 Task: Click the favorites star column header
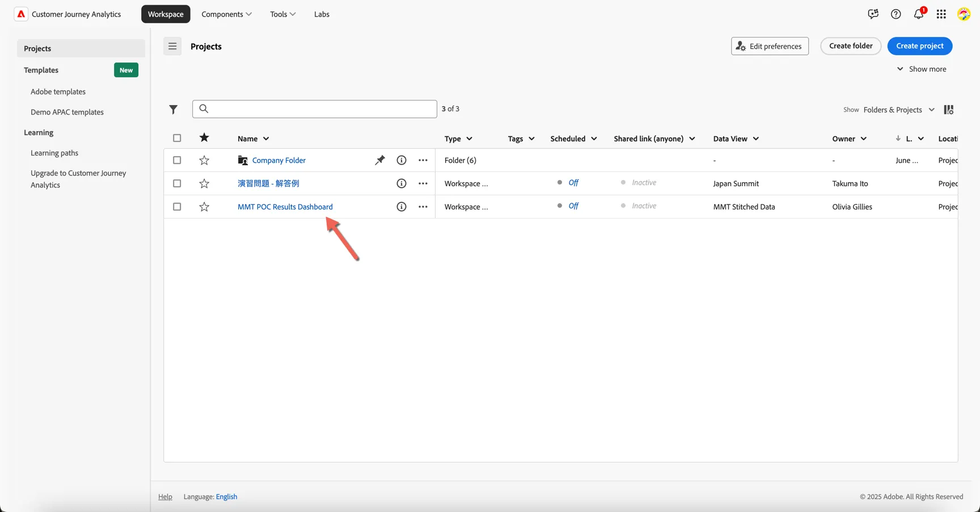pos(204,138)
